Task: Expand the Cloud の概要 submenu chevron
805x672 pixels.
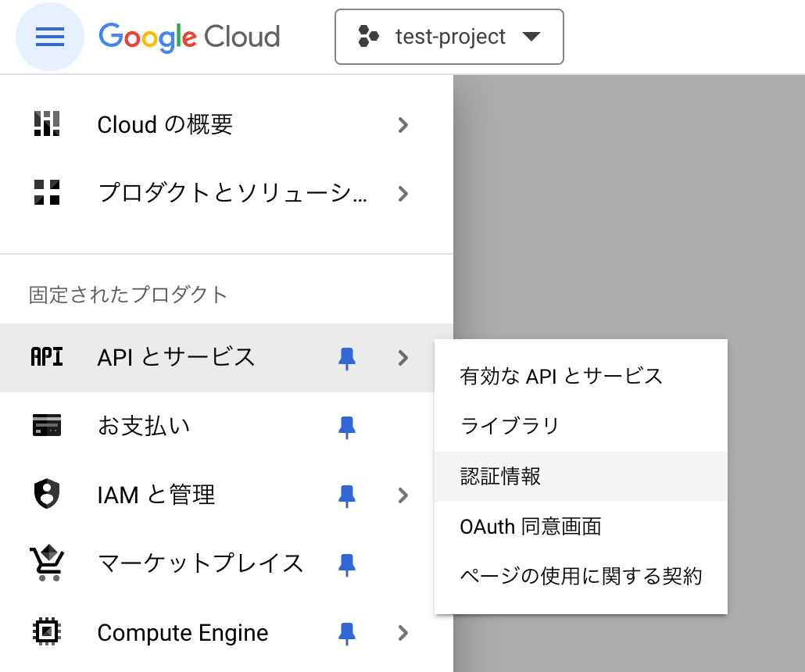Action: point(403,124)
